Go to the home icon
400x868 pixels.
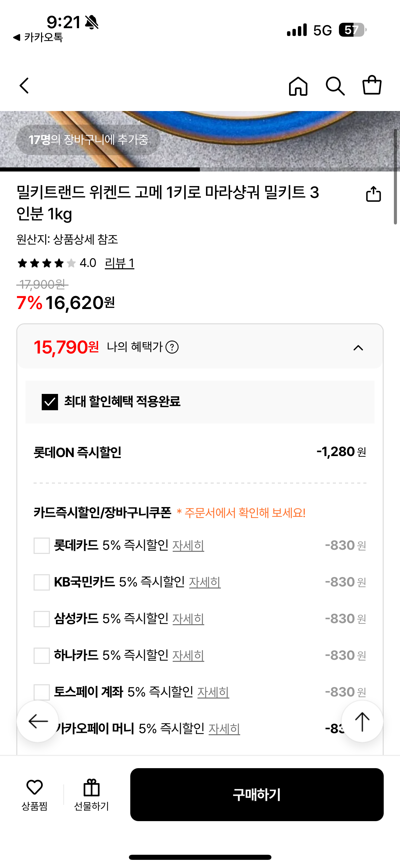click(298, 86)
